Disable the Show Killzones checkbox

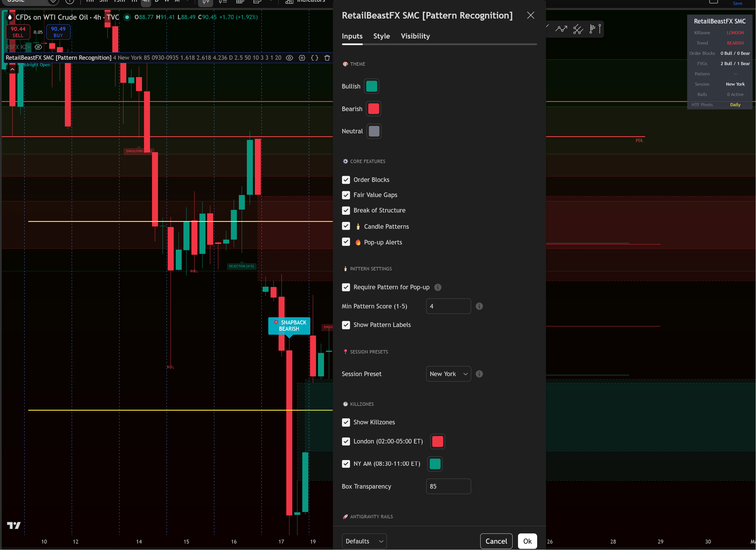click(x=346, y=422)
